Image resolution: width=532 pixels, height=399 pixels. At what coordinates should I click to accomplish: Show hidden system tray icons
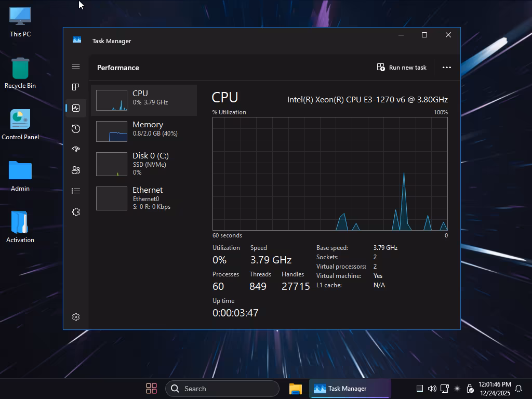[420, 389]
